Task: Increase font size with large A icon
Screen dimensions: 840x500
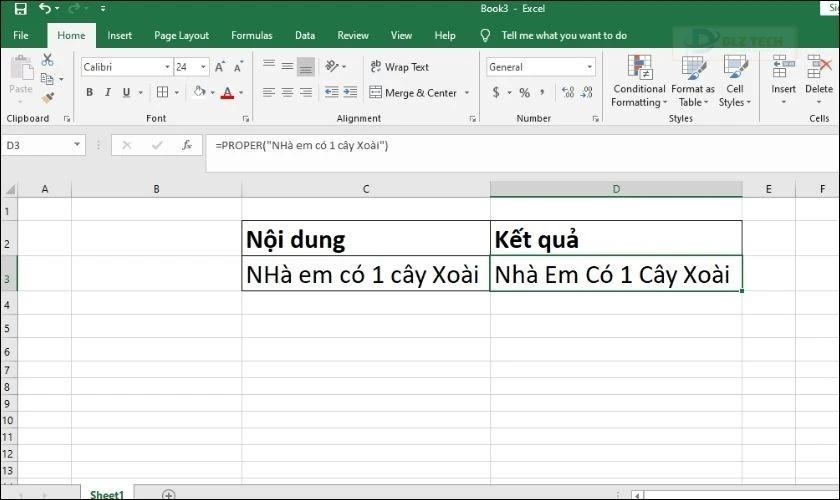Action: [220, 67]
